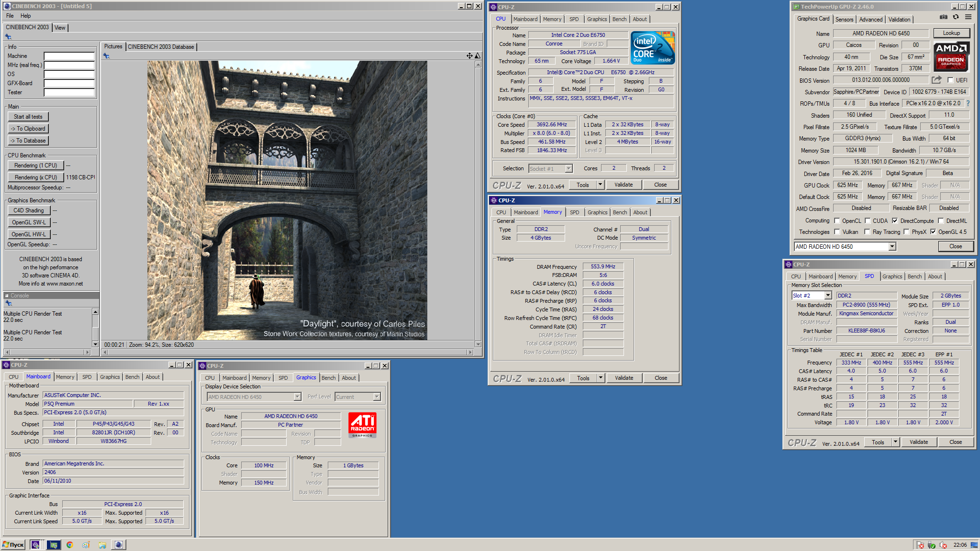Switch to CINEBENCH taskbar button

[x=118, y=545]
